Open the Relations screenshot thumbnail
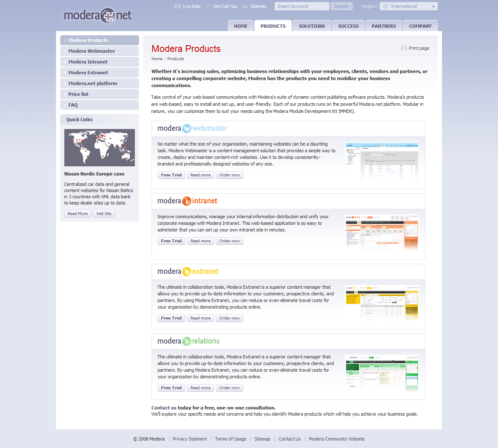The height and width of the screenshot is (448, 498). [x=382, y=373]
